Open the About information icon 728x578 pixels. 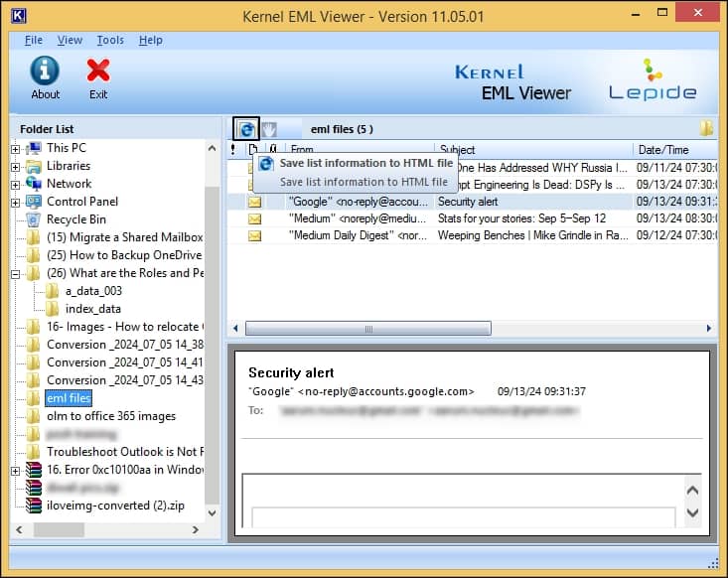(x=45, y=71)
